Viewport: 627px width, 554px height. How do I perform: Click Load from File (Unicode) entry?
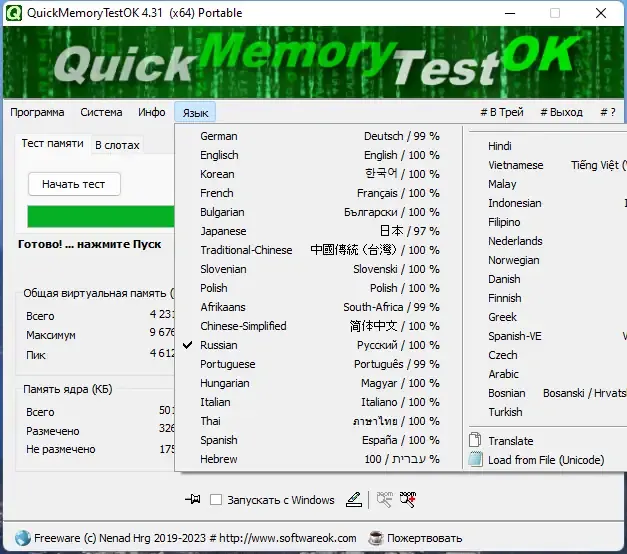click(x=546, y=460)
